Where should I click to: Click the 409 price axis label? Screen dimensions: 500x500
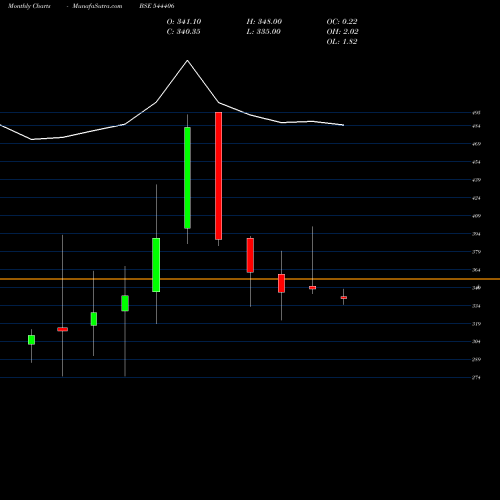point(476,216)
